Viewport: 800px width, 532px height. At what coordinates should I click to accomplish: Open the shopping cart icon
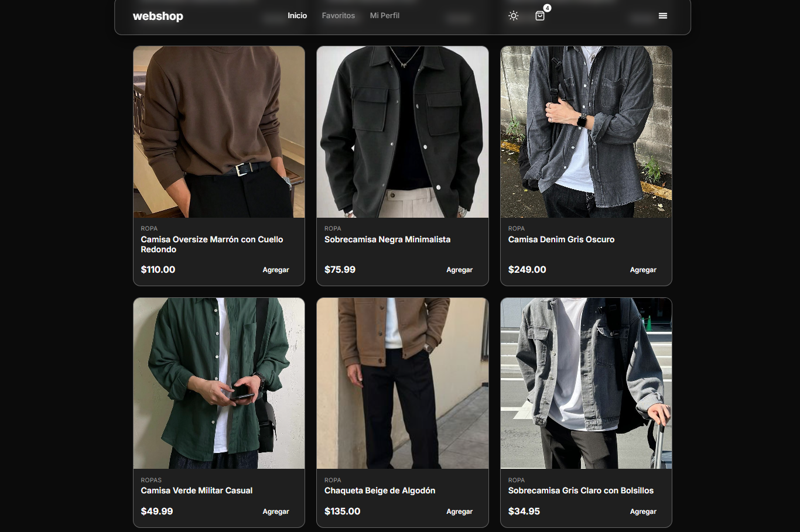540,16
